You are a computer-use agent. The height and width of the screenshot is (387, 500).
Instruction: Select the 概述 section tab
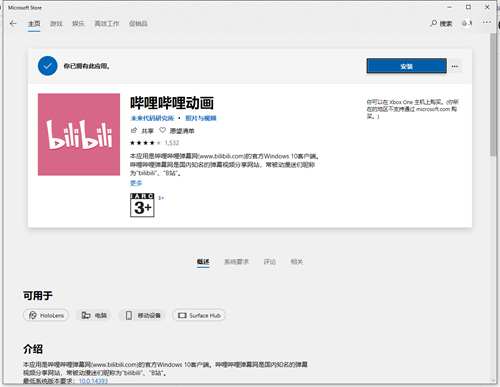[x=203, y=262]
